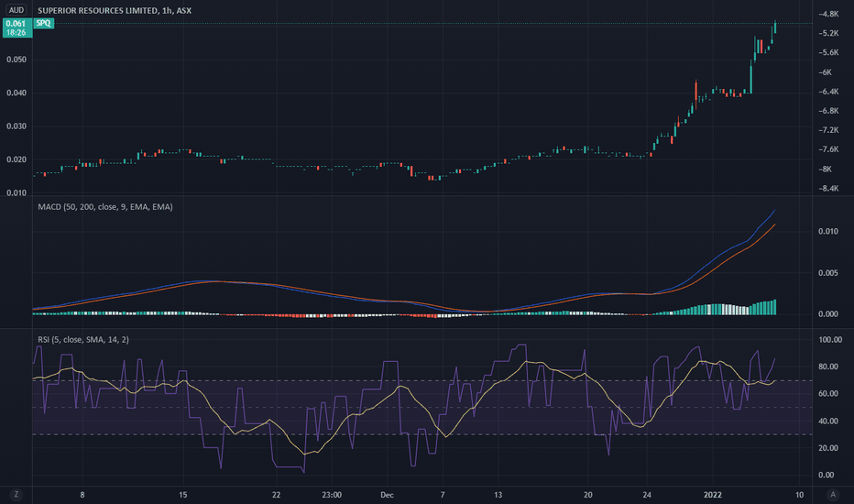Viewport: 854px width, 504px height.
Task: Open the RSI (5, close, SMA, 14, 2) legend
Action: 83,339
